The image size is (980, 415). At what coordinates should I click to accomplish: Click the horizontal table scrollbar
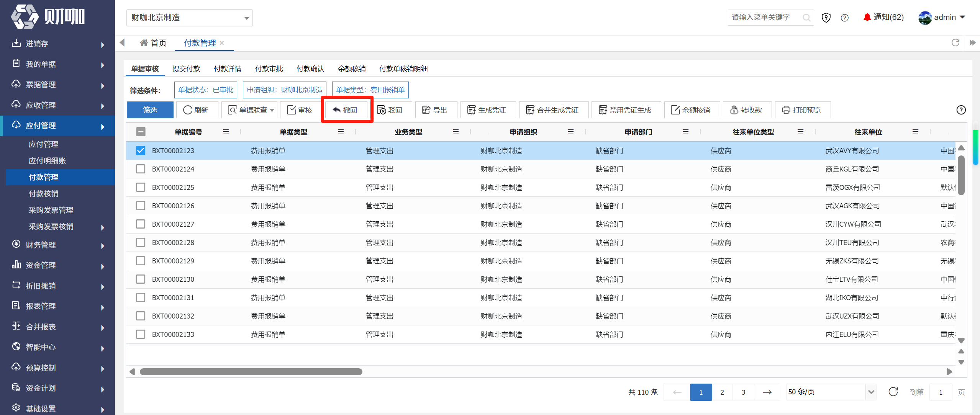point(251,372)
